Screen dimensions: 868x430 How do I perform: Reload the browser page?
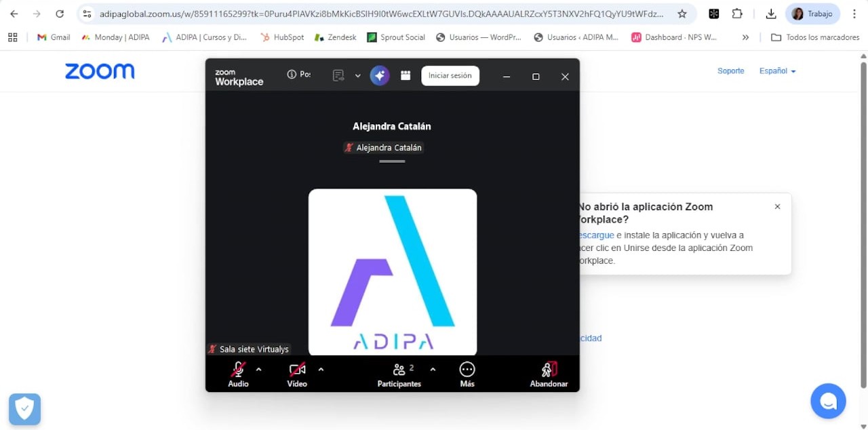tap(60, 14)
